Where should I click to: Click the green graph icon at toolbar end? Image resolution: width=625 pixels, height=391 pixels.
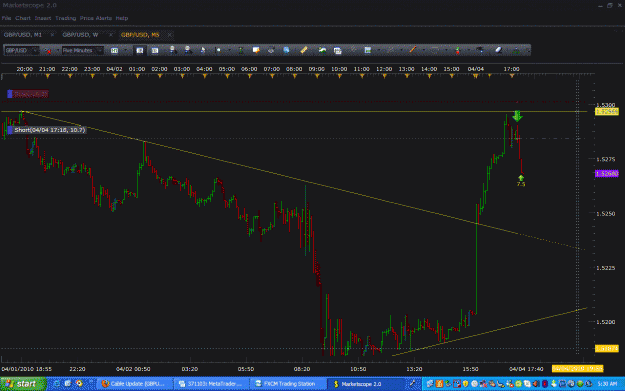click(516, 51)
